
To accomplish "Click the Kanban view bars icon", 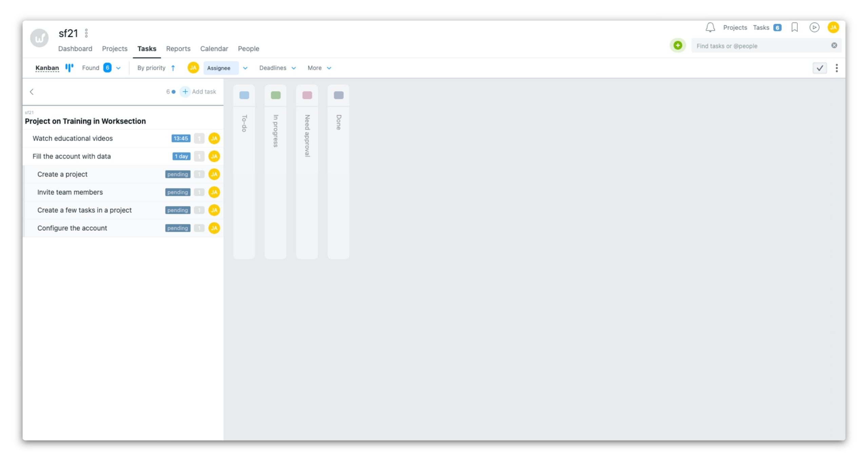I will (69, 68).
